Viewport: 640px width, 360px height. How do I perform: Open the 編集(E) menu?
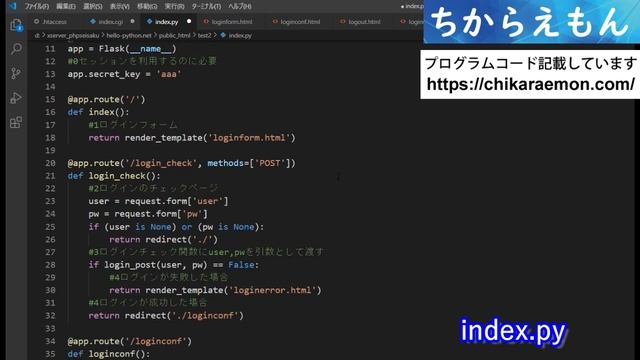pyautogui.click(x=66, y=7)
